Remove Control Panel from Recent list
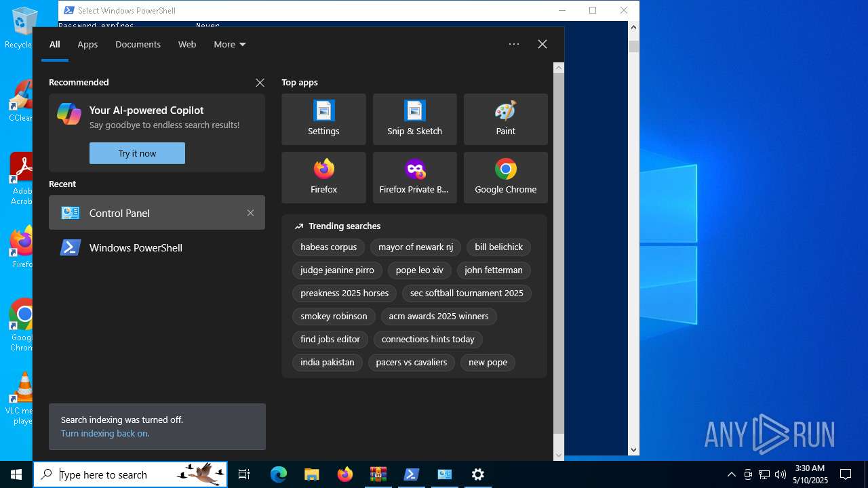Viewport: 868px width, 488px height. [x=250, y=213]
